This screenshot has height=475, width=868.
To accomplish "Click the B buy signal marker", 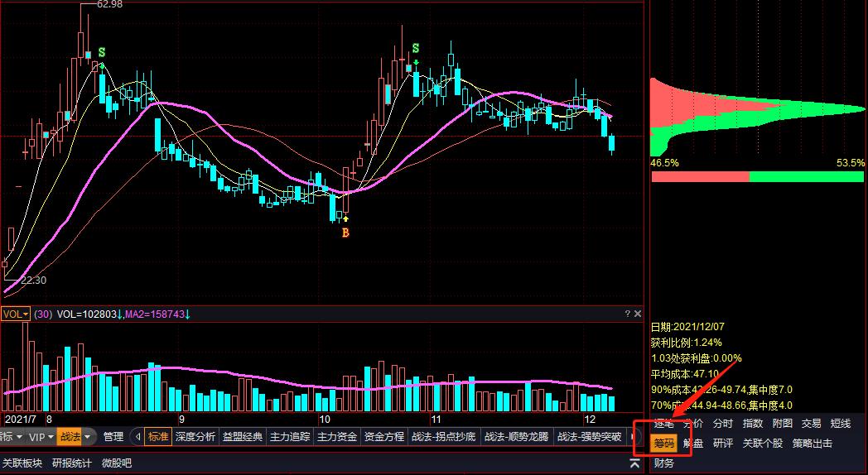I will (x=345, y=233).
